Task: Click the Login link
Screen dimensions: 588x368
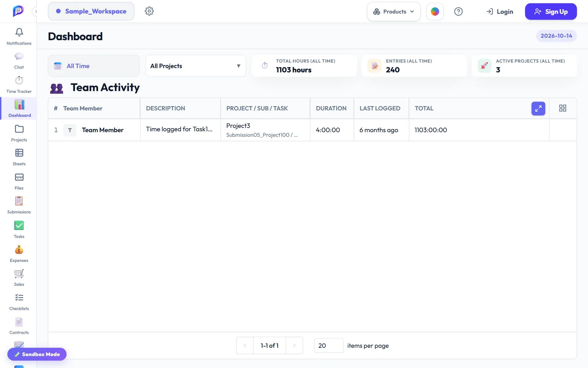Action: click(500, 12)
